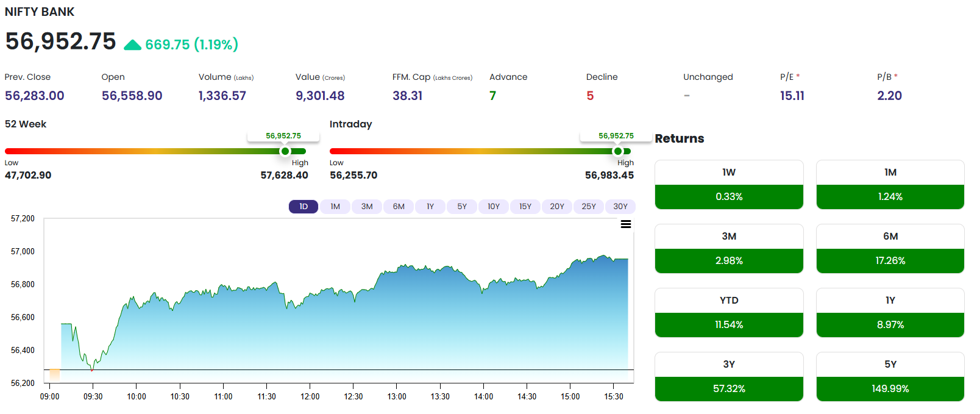Screen dimensions: 980x414
Task: Click Intraday high 56,983.45
Action: tap(609, 175)
